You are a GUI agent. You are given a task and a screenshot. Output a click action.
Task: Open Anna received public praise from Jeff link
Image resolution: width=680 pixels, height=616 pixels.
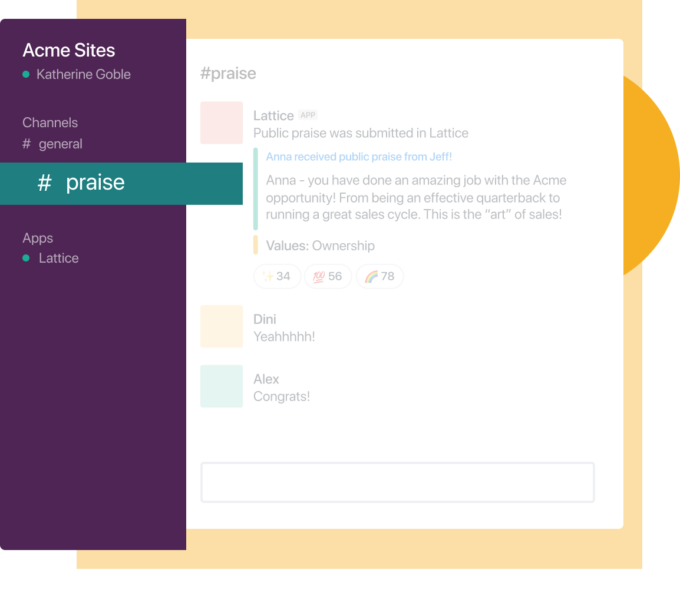pyautogui.click(x=359, y=157)
